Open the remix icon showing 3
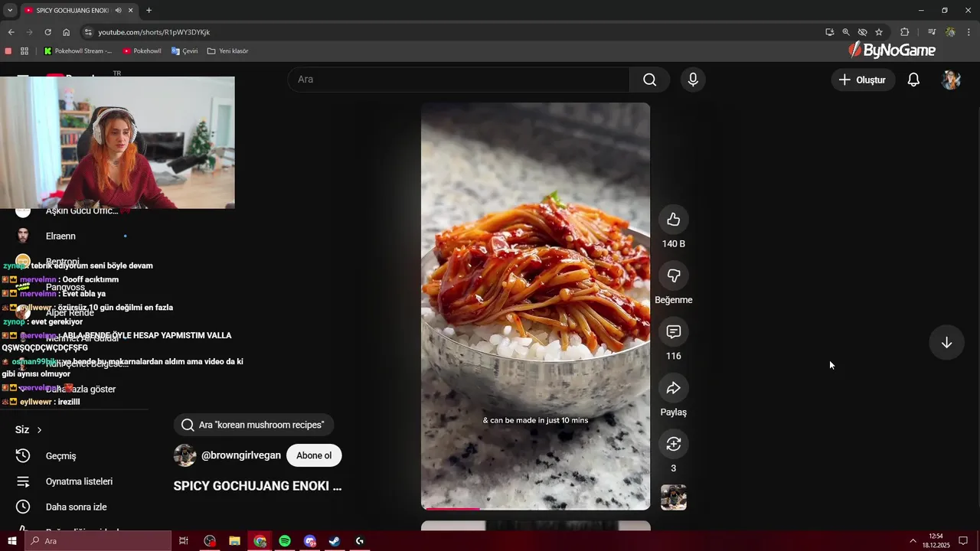 pyautogui.click(x=674, y=444)
